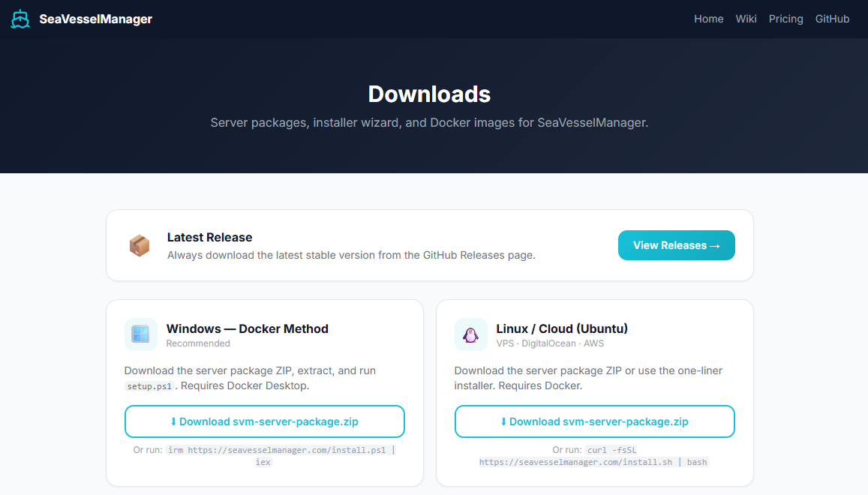This screenshot has width=868, height=495.
Task: Click the install.ps1 irm command text
Action: click(x=282, y=456)
